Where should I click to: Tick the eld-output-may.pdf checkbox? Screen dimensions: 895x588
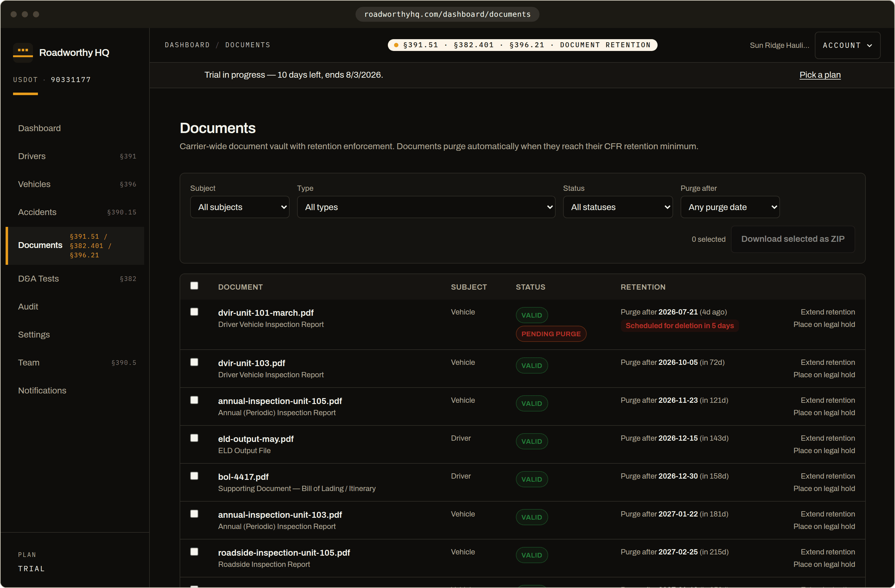coord(194,438)
